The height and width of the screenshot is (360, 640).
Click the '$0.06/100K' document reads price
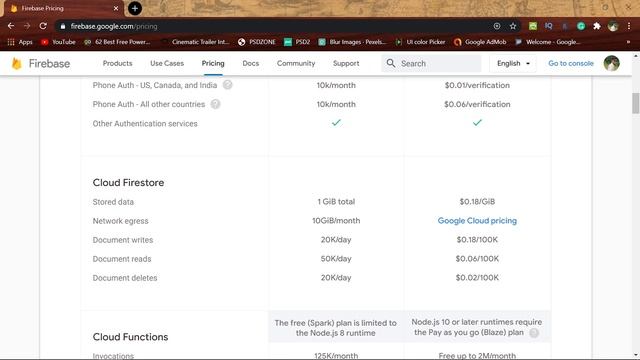coord(477,259)
